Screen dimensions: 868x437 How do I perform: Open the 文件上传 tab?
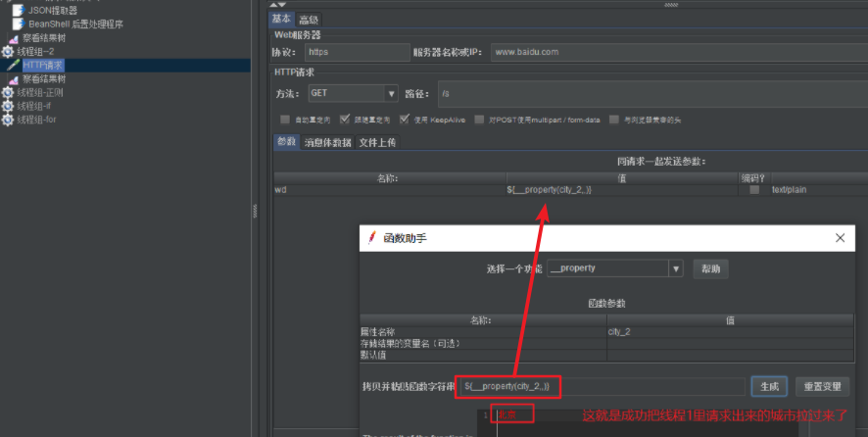pos(377,142)
